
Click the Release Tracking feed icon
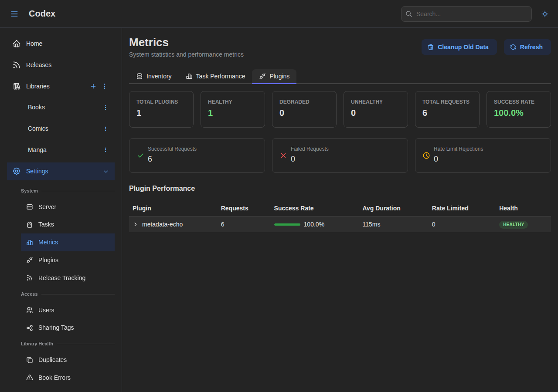pos(30,278)
